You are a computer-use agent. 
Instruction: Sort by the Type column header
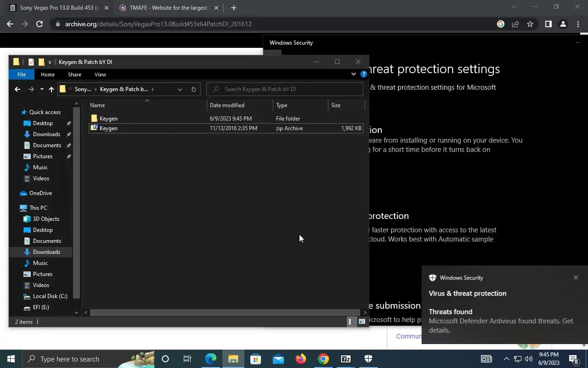(300, 105)
